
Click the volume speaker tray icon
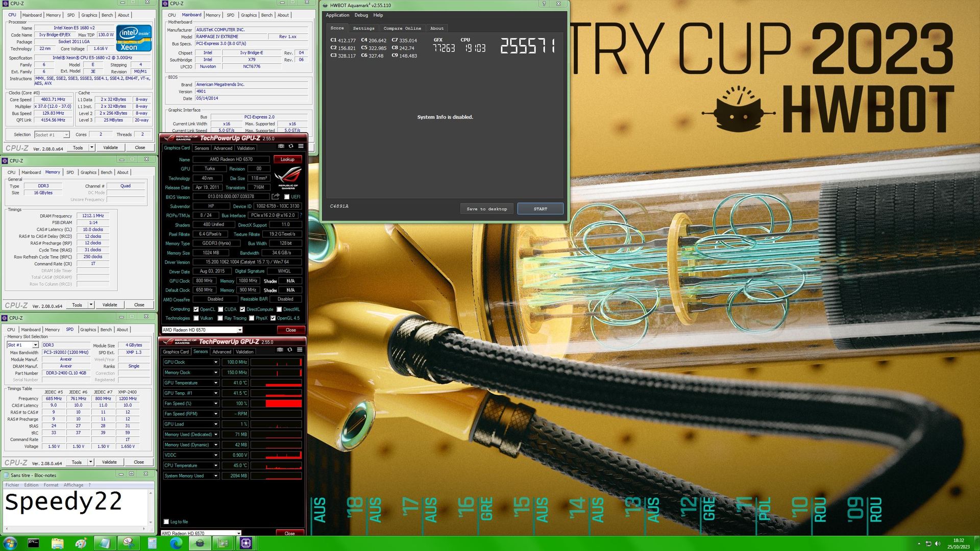(x=938, y=544)
